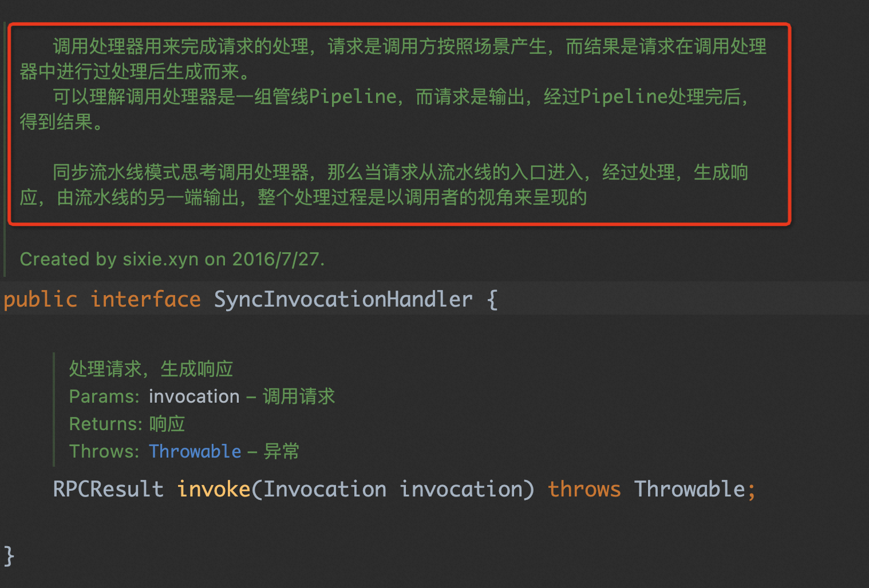This screenshot has width=869, height=588.
Task: Click the Returns label in the method doc
Action: (x=105, y=424)
